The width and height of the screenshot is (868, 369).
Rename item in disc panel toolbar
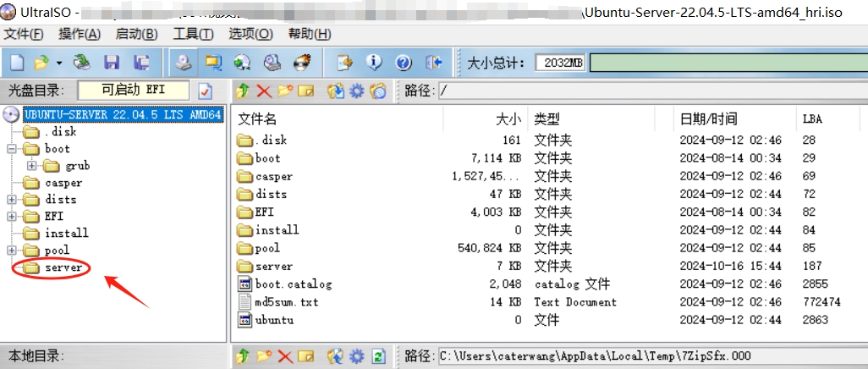click(x=306, y=91)
